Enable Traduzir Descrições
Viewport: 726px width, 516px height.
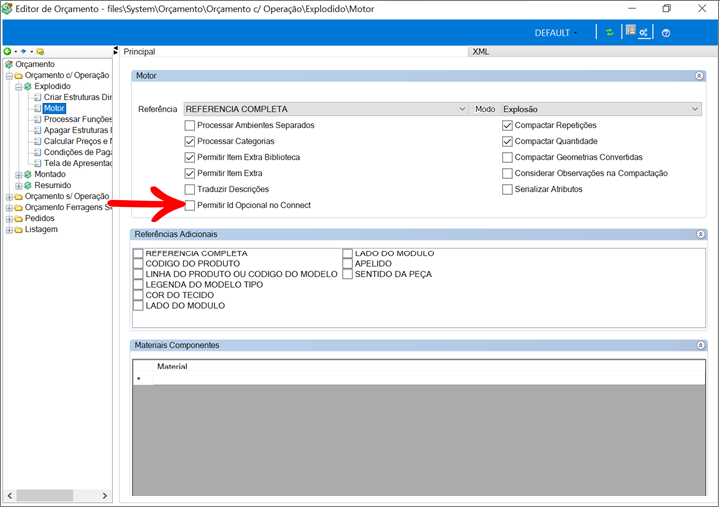(191, 190)
